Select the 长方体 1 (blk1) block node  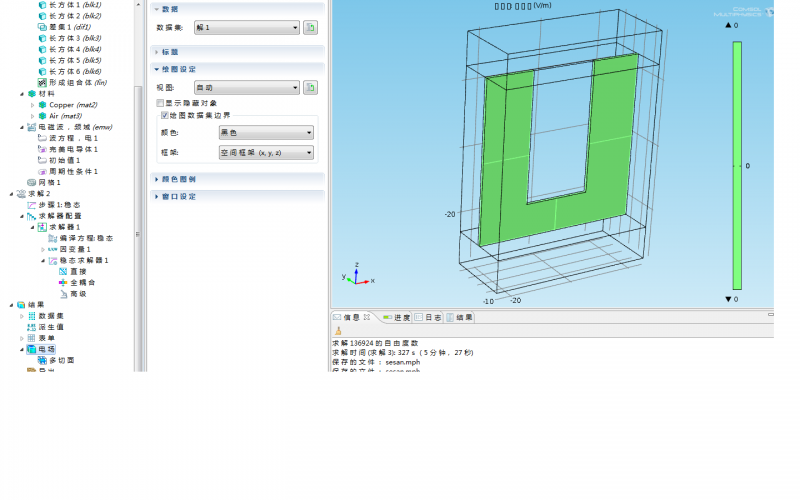pos(70,5)
